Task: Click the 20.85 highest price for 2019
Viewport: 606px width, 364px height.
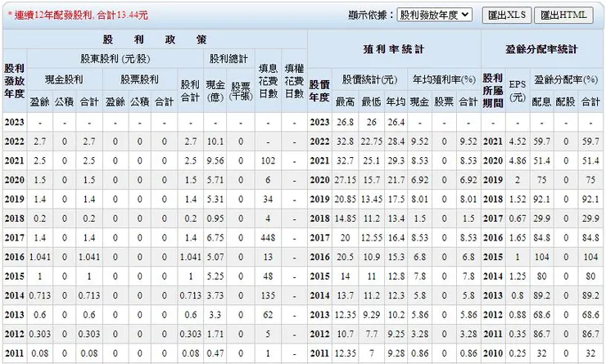Action: pyautogui.click(x=345, y=199)
